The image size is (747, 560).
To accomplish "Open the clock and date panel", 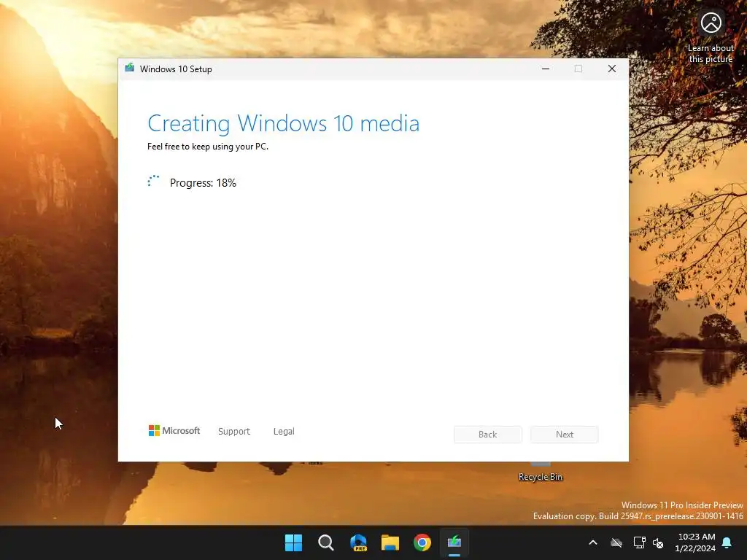I will pyautogui.click(x=695, y=542).
